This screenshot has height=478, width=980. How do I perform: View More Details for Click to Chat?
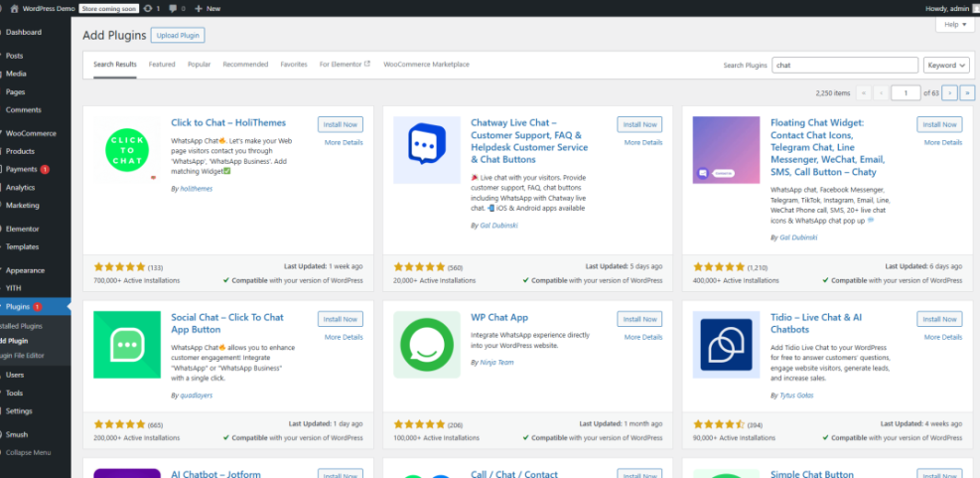344,143
